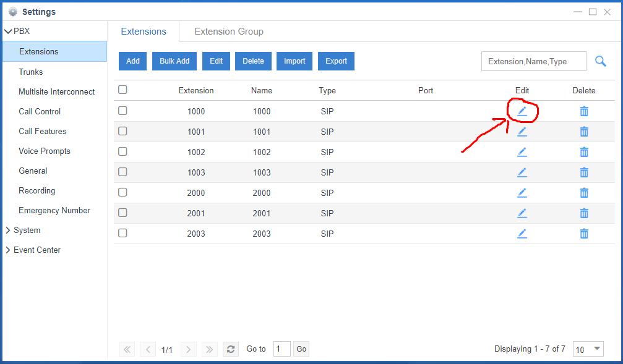Viewport: 623px width, 364px height.
Task: Click the search magnifier icon
Action: coord(600,61)
